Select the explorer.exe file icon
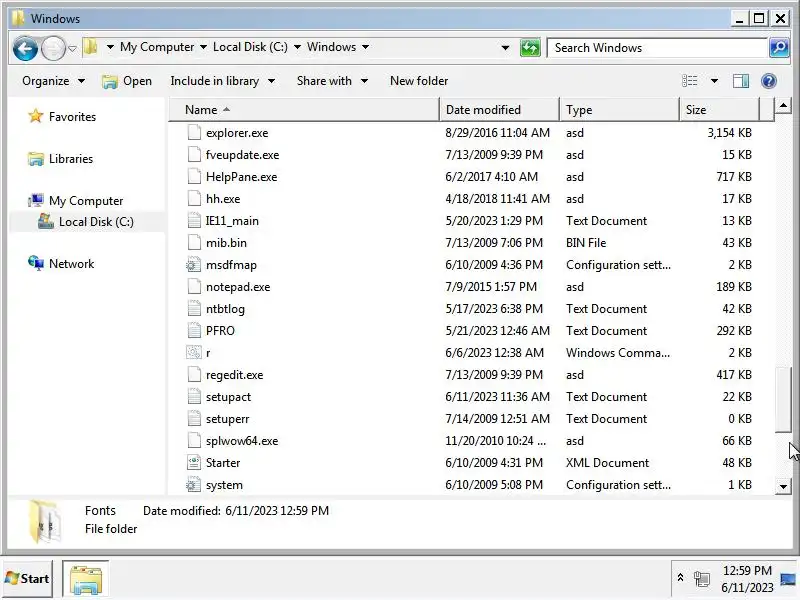 tap(194, 133)
